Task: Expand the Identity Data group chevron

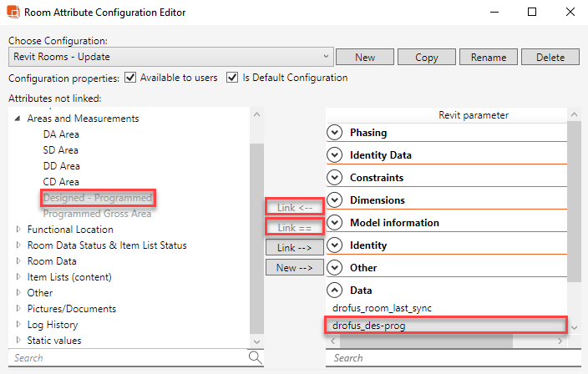Action: tap(335, 155)
